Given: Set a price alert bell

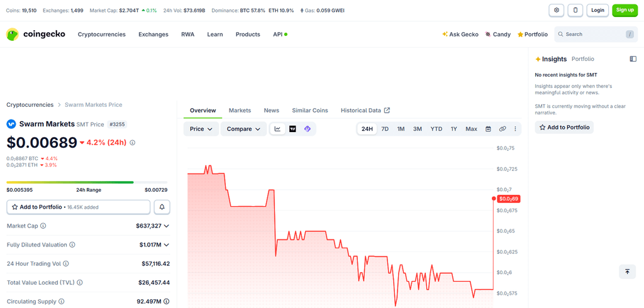Looking at the screenshot, I should pyautogui.click(x=162, y=207).
